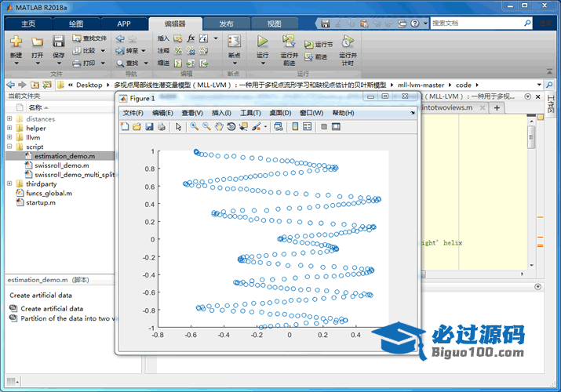Switch to the 发布 (Publish) tab
Screen dimensions: 561x392
[x=226, y=24]
